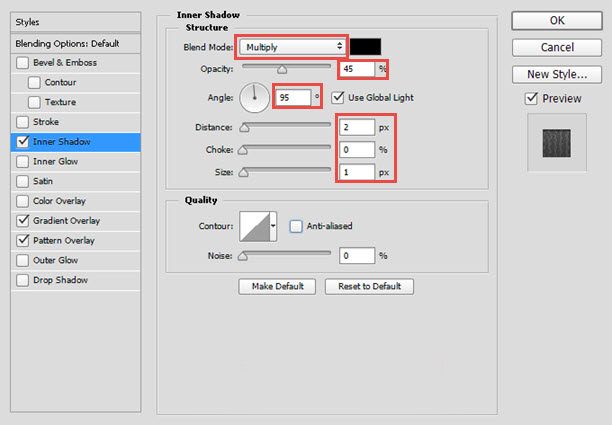Image resolution: width=612 pixels, height=425 pixels.
Task: Enable the Satin checkbox
Action: (23, 181)
